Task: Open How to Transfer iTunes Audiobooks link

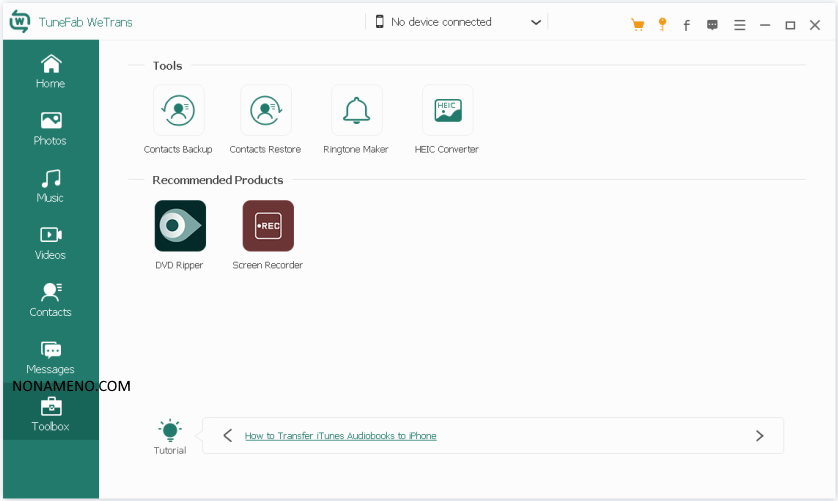Action: click(x=340, y=436)
